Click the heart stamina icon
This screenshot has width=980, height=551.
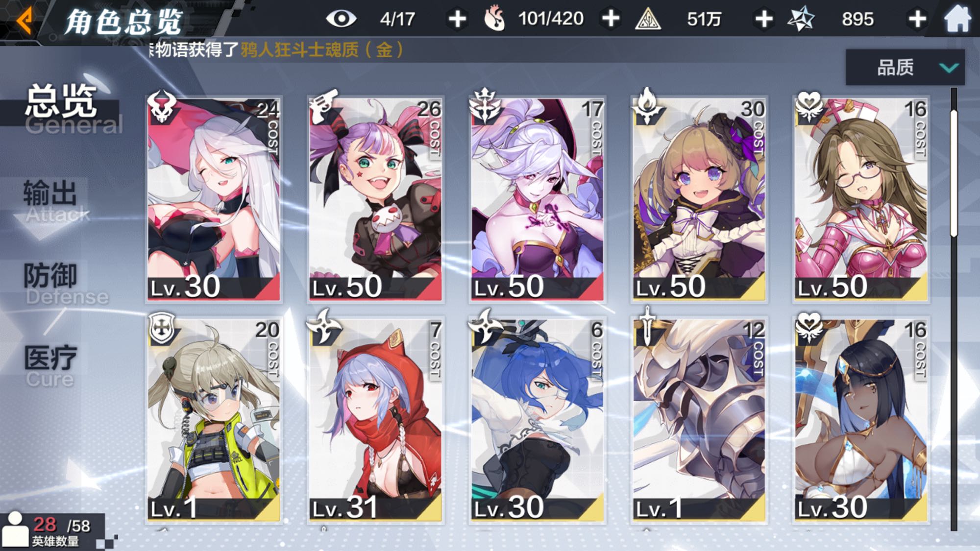point(494,20)
